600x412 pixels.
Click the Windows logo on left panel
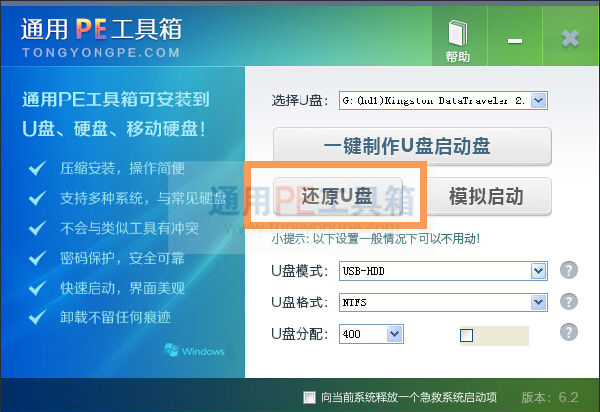pyautogui.click(x=194, y=350)
